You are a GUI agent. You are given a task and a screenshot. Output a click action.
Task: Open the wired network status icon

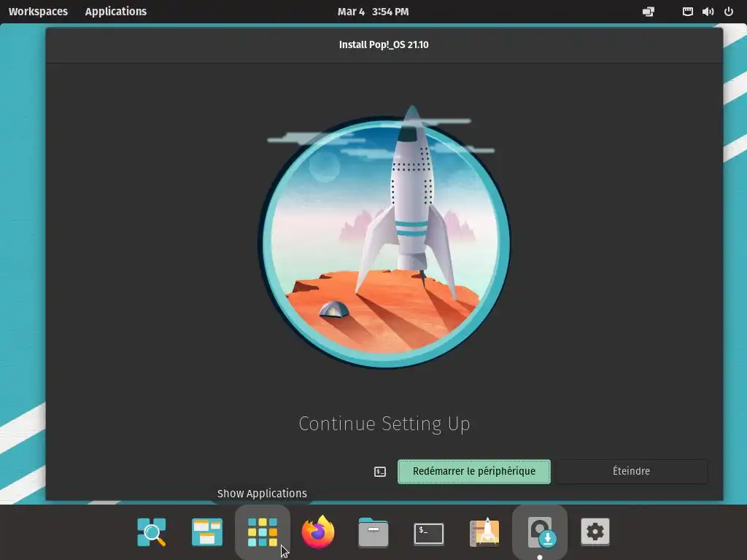pyautogui.click(x=687, y=12)
